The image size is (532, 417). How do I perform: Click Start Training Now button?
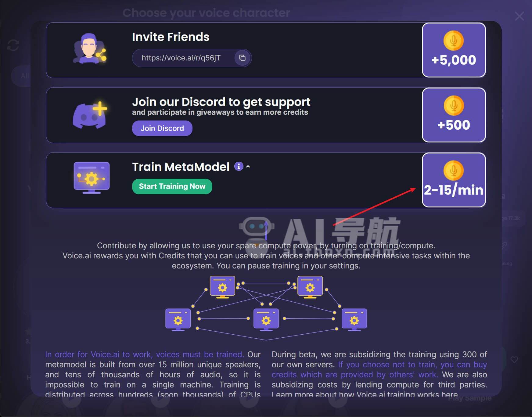pyautogui.click(x=172, y=186)
